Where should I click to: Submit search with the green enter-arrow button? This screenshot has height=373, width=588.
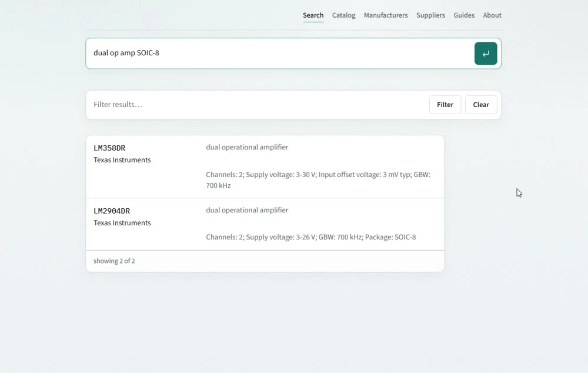[x=486, y=54]
